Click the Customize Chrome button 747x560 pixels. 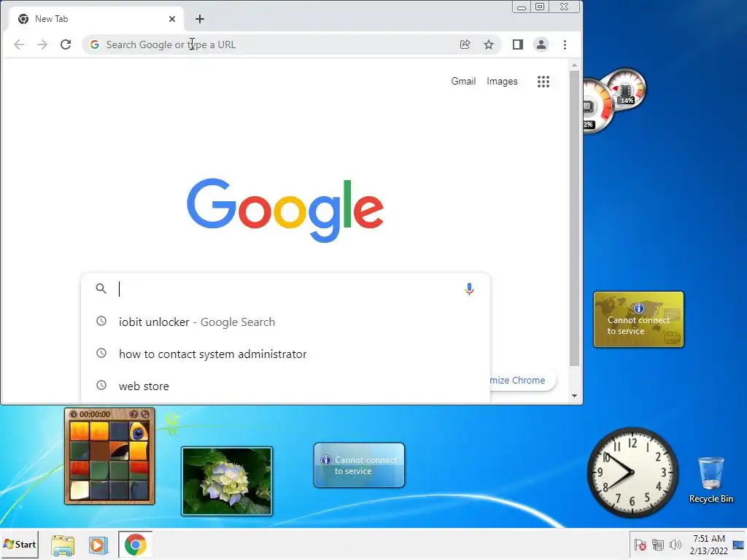(522, 380)
